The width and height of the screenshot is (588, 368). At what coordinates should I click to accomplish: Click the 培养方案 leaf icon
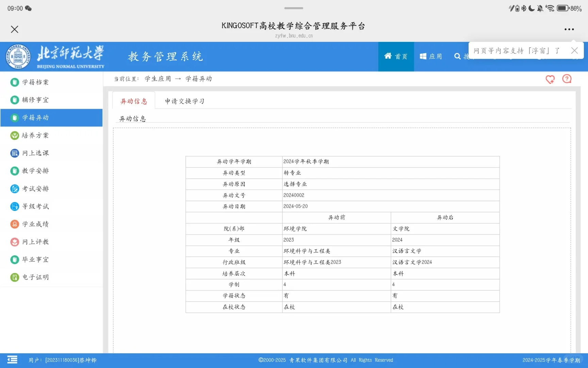[14, 135]
